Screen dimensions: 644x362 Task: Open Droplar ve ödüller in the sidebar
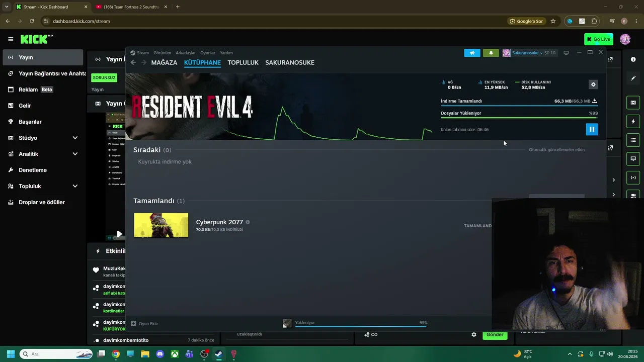43,202
